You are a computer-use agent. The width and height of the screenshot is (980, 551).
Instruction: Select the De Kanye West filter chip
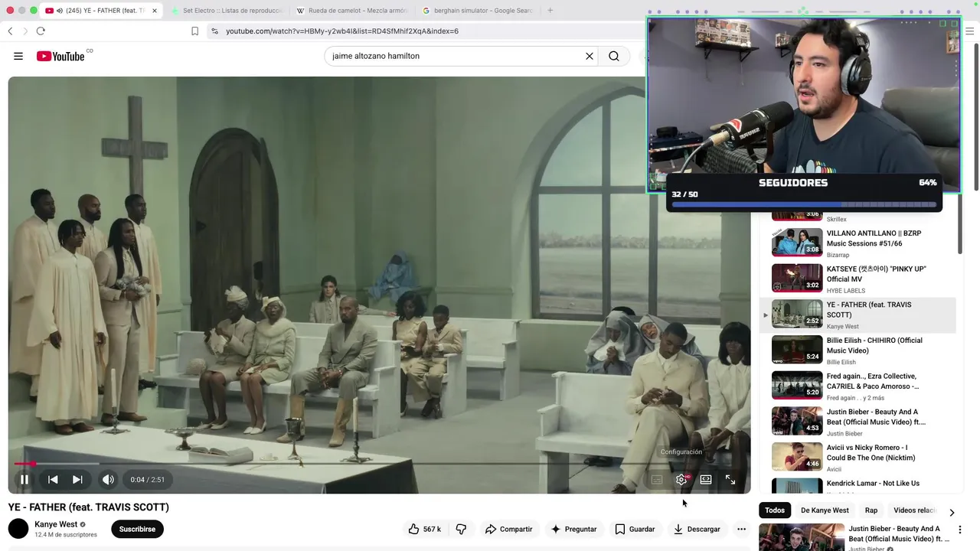tap(825, 510)
